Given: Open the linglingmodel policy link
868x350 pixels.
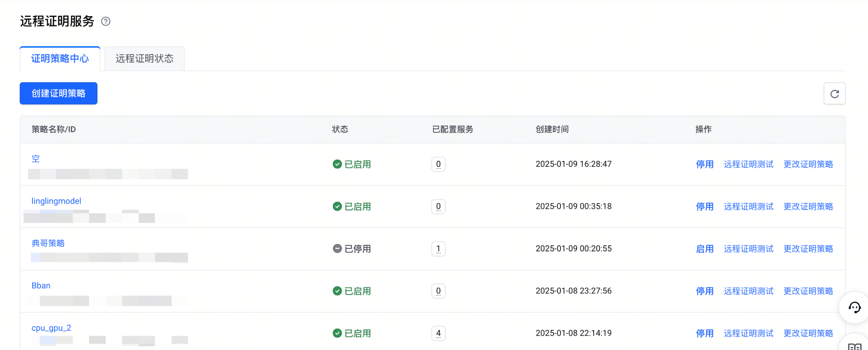Looking at the screenshot, I should (56, 201).
